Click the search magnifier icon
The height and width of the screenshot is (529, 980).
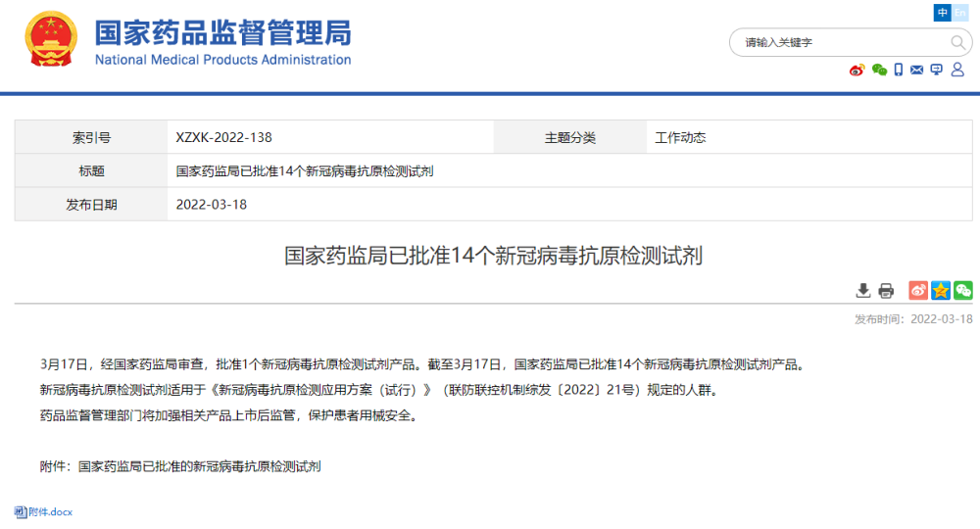(957, 42)
